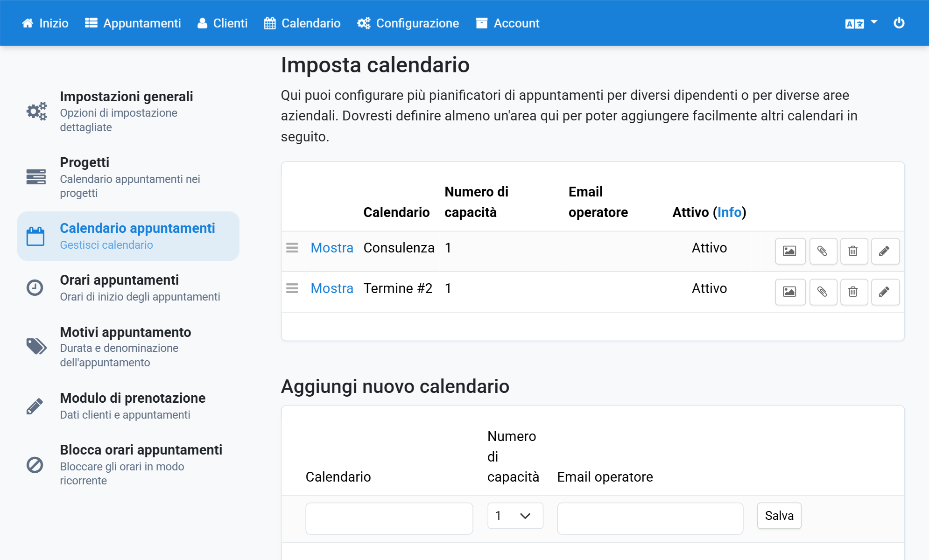
Task: Edit the Consulenza calendar with pencil icon
Action: 885,251
